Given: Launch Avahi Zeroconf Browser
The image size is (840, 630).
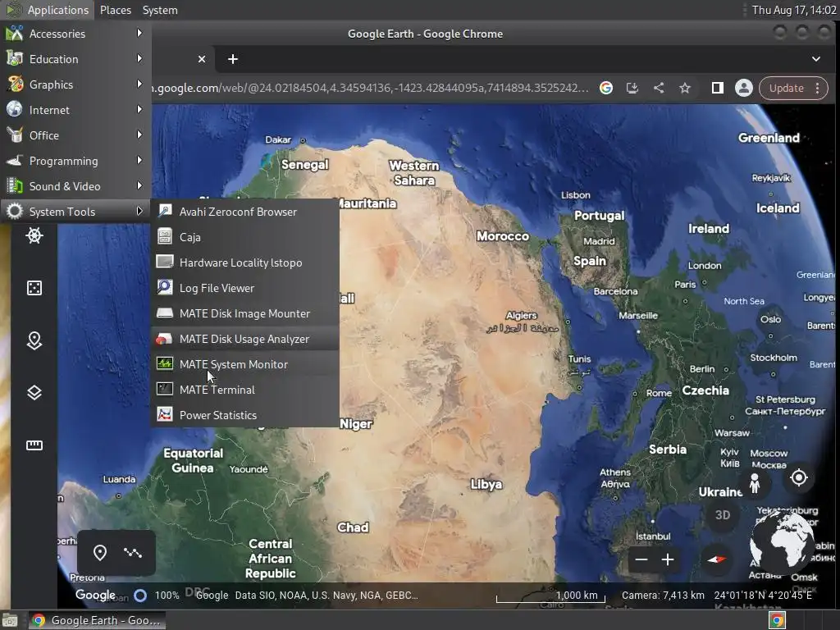Looking at the screenshot, I should pyautogui.click(x=245, y=212).
